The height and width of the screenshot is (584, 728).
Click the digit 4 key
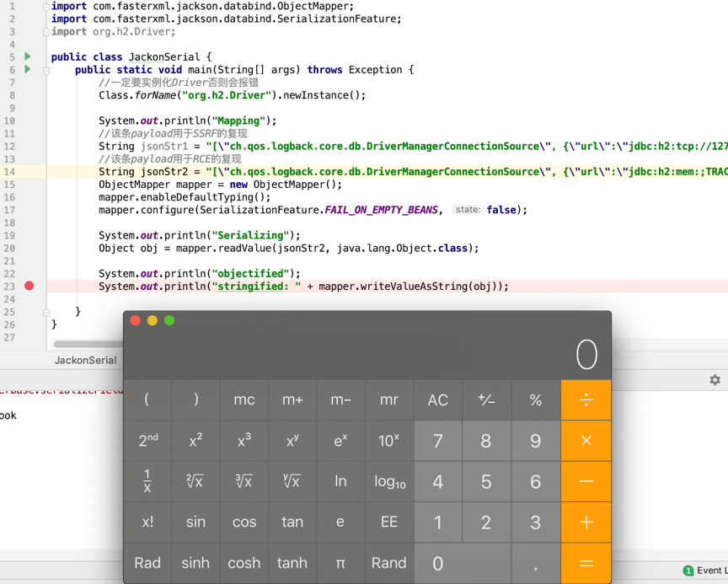tap(438, 481)
